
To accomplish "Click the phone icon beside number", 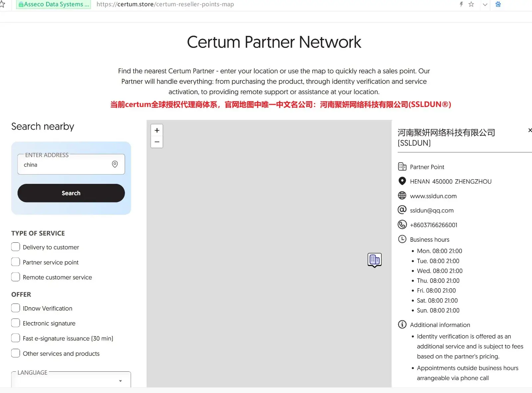I will pyautogui.click(x=402, y=224).
